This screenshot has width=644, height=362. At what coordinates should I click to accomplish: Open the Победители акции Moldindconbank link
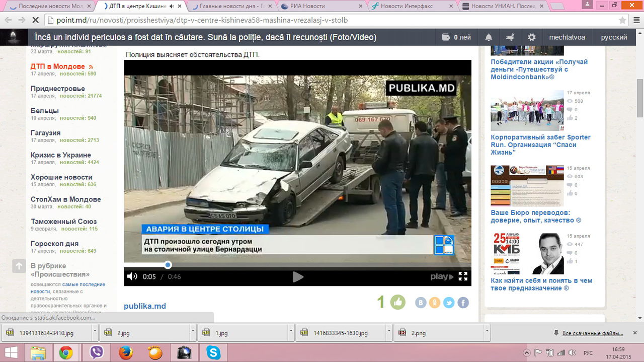(x=539, y=69)
